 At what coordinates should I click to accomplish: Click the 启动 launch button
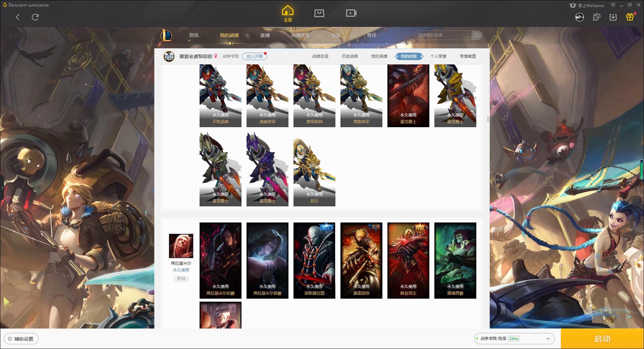[x=602, y=339]
